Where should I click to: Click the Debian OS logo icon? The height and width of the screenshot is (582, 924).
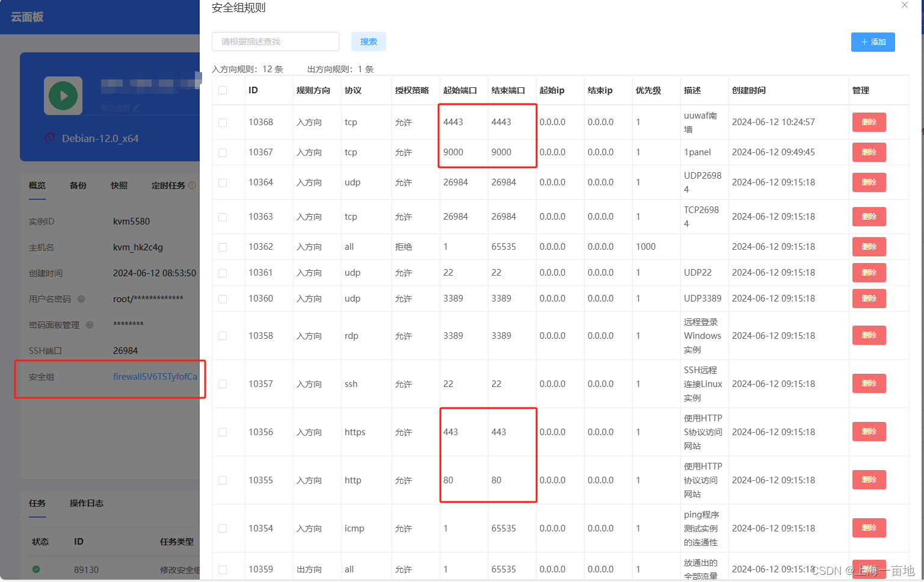(x=50, y=138)
